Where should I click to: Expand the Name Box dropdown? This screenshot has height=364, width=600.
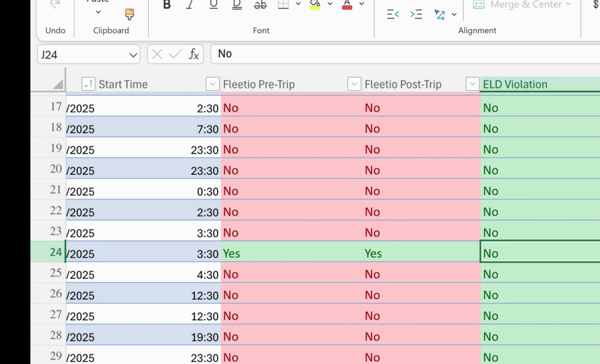[133, 55]
